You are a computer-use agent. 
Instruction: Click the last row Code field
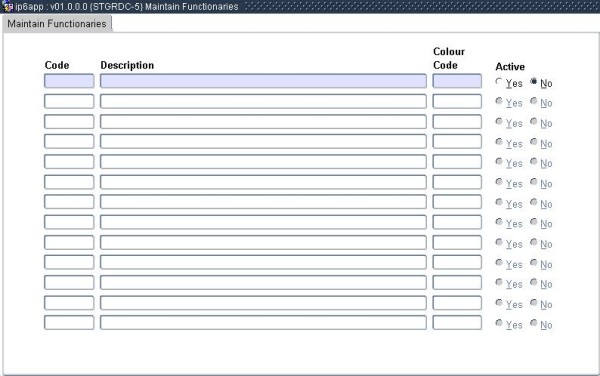point(69,322)
